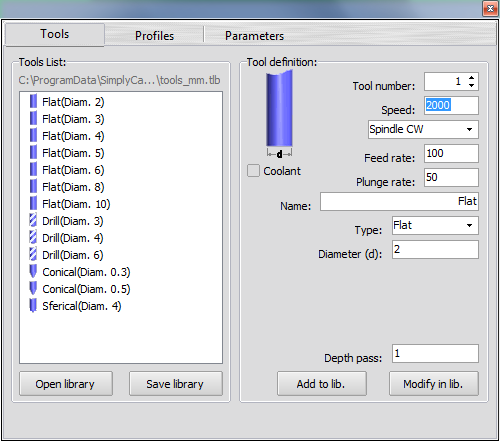Switch to the Profiles tab

(x=154, y=36)
